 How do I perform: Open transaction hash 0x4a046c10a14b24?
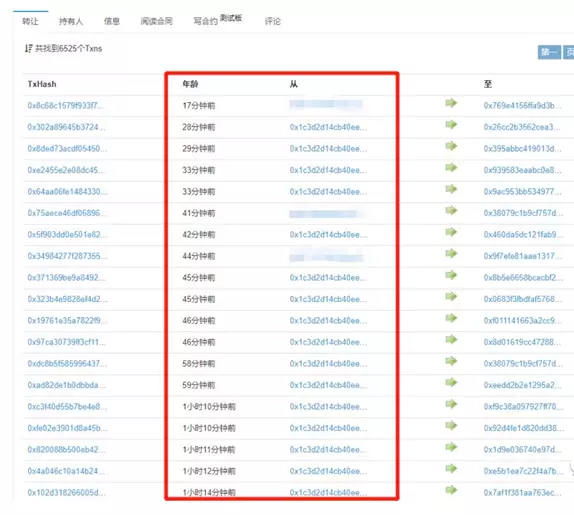click(66, 471)
